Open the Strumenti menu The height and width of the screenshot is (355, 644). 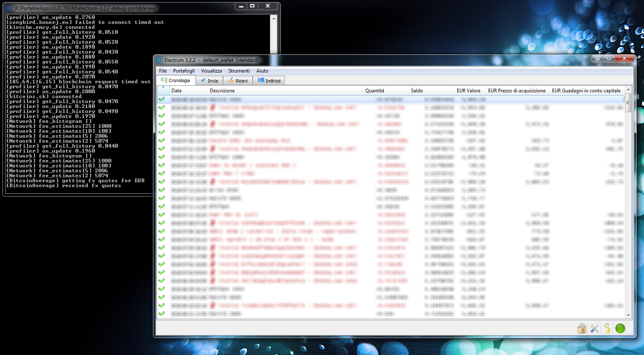239,71
